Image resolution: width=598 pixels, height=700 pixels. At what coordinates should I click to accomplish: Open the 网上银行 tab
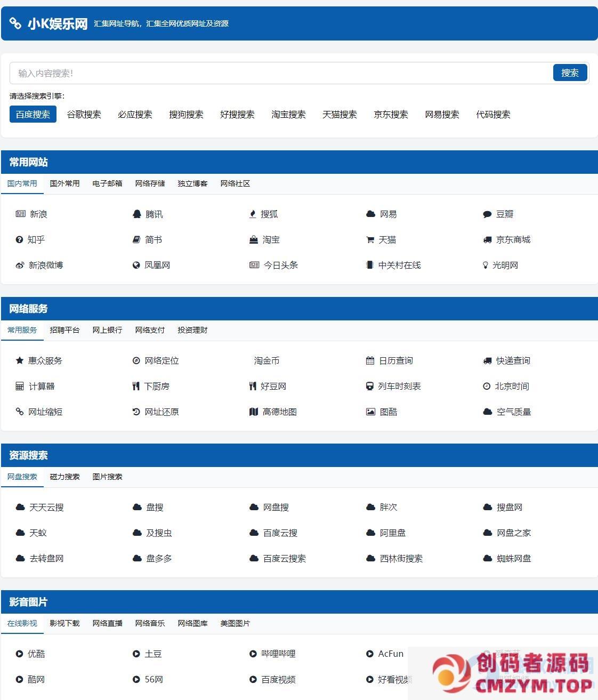click(x=107, y=330)
